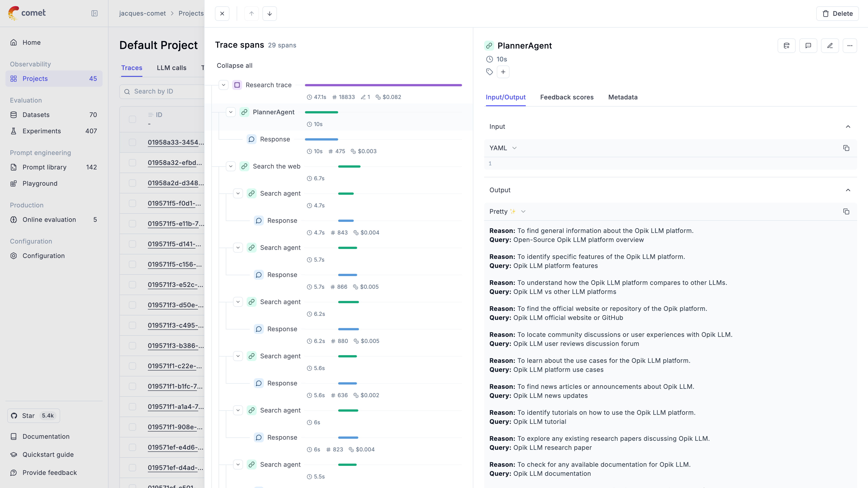
Task: Switch to the Traces tab
Action: pos(132,68)
